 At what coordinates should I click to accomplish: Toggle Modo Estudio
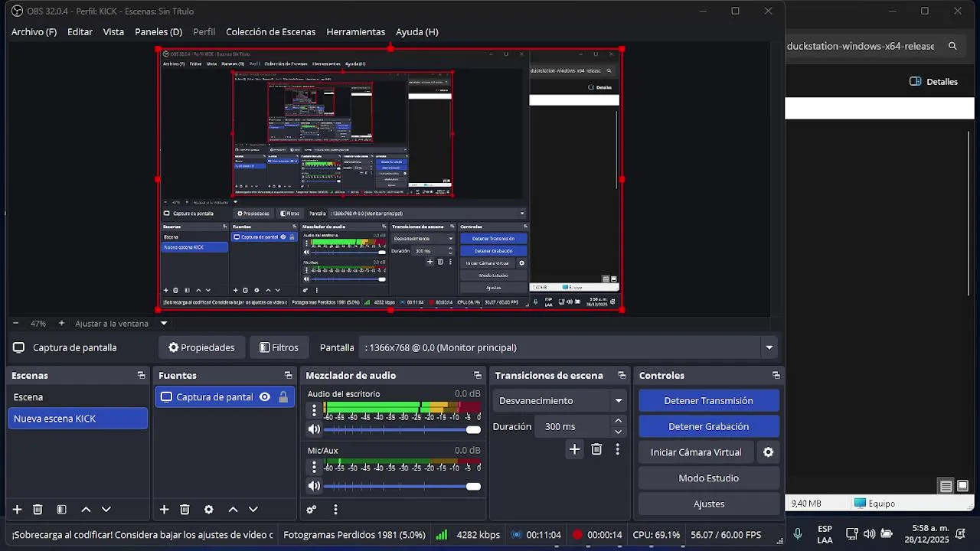pyautogui.click(x=709, y=478)
